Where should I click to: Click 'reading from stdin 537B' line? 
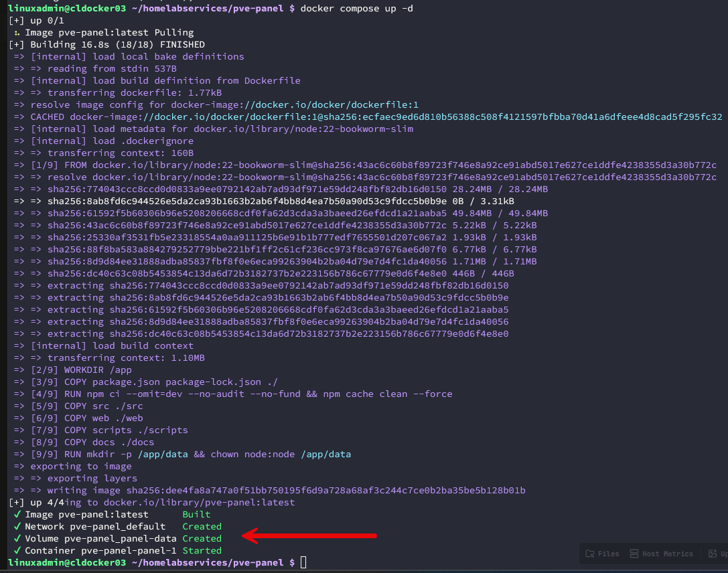tap(95, 69)
